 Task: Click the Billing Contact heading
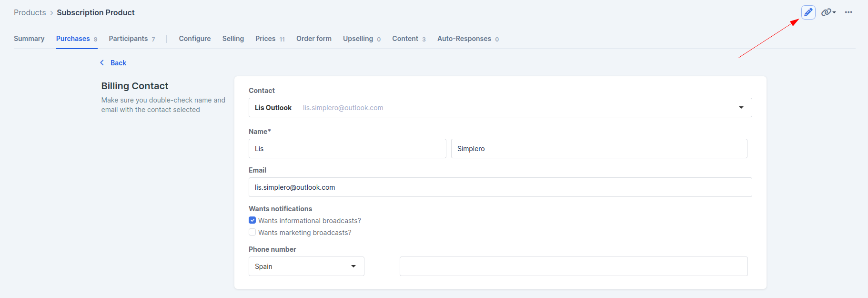(x=135, y=86)
